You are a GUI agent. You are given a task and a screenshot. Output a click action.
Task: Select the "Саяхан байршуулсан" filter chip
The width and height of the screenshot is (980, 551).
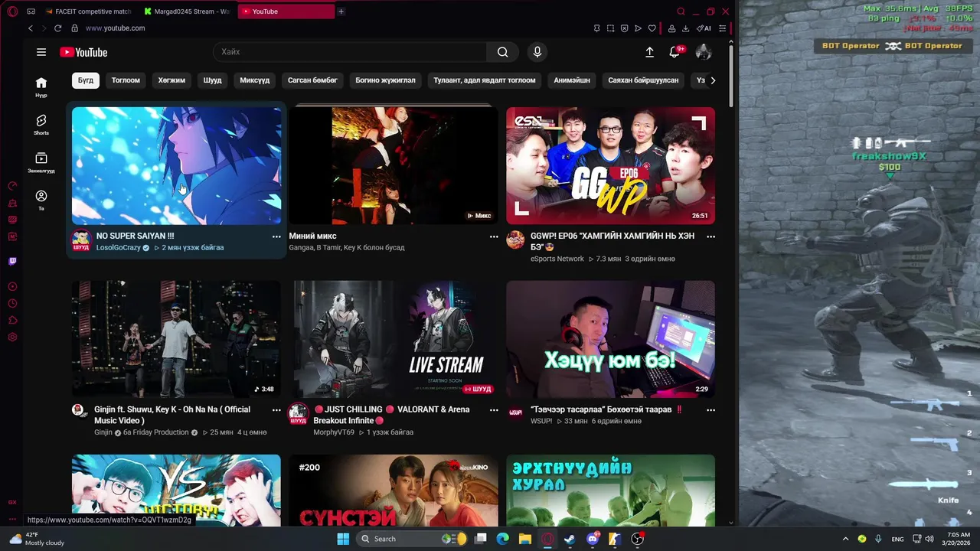[x=643, y=80]
